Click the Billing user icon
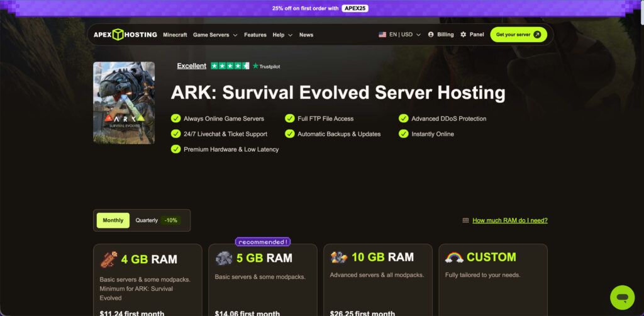This screenshot has height=316, width=644. [x=431, y=35]
